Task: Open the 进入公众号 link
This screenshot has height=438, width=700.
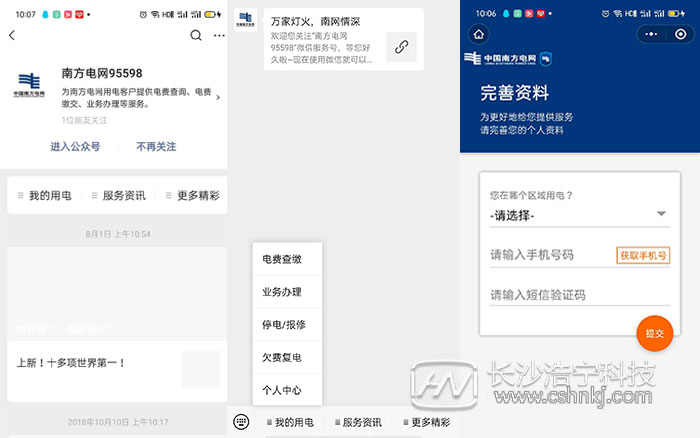Action: point(75,146)
